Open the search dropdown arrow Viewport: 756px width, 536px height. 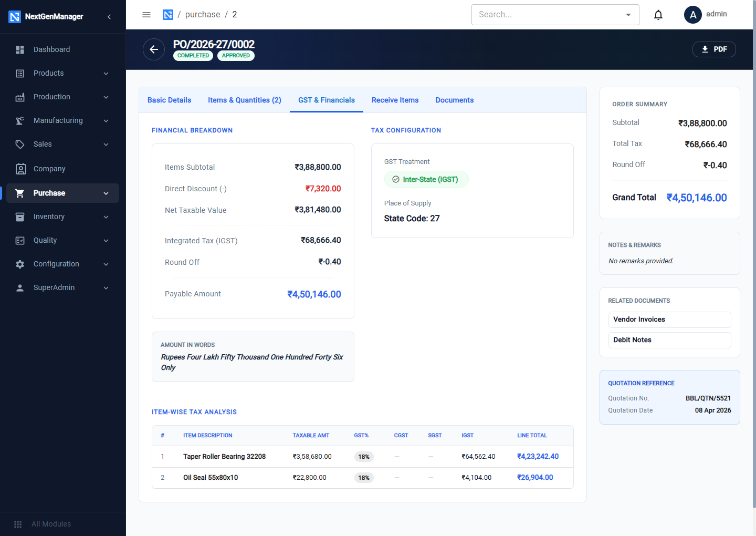pos(628,15)
